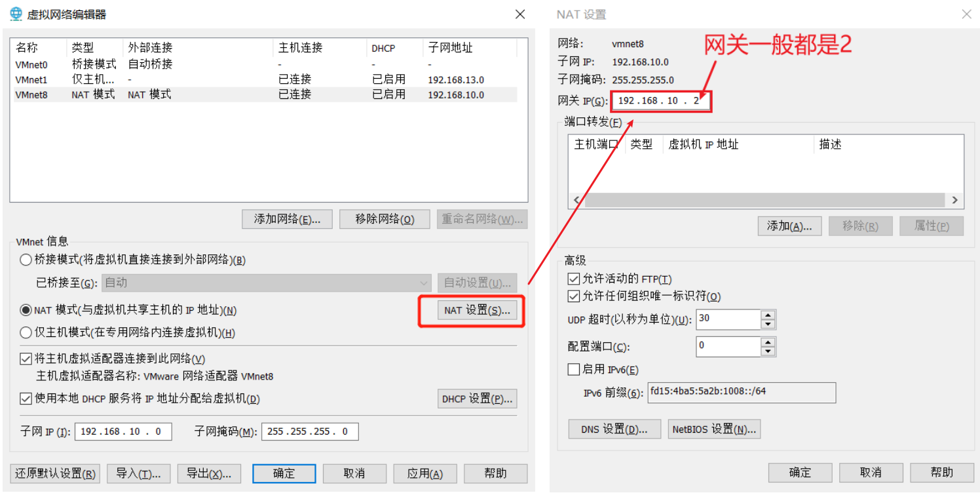The height and width of the screenshot is (495, 980).
Task: Click the 配置端口 value field
Action: coord(728,346)
